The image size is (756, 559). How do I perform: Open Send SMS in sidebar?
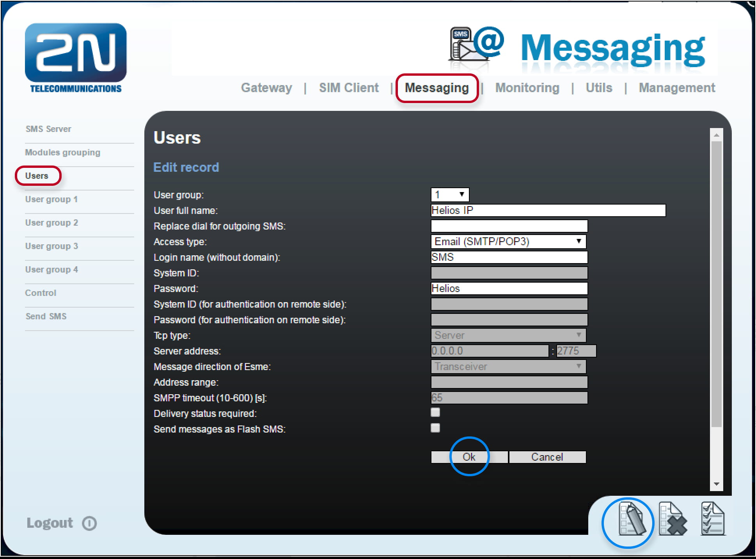point(46,317)
